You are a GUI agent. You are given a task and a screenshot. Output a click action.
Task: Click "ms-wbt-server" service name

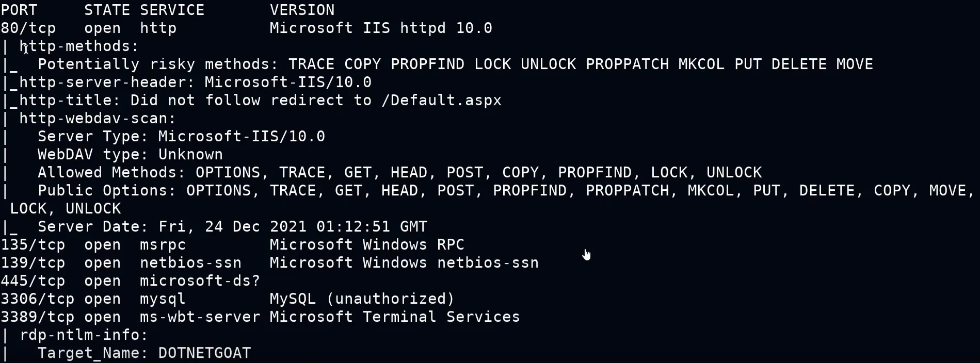200,317
